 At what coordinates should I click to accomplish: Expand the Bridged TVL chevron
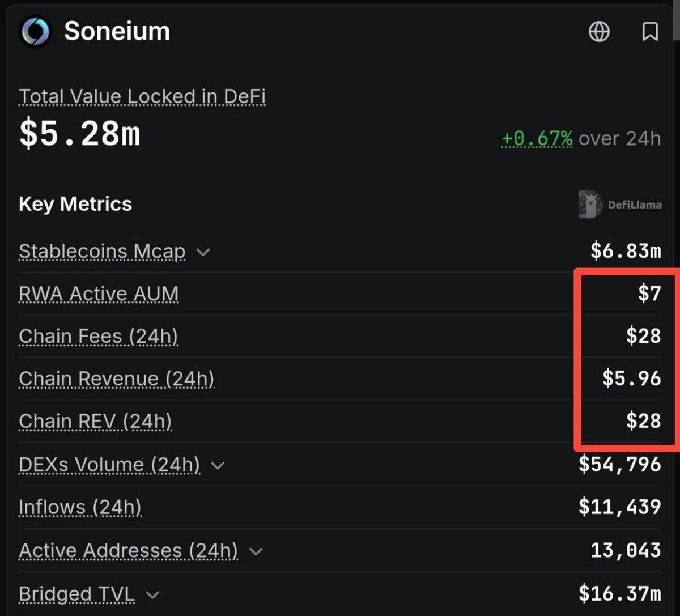[x=152, y=594]
